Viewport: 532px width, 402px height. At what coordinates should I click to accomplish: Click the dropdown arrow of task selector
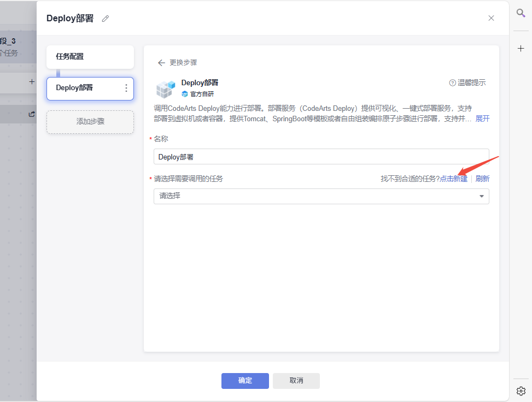pos(482,196)
